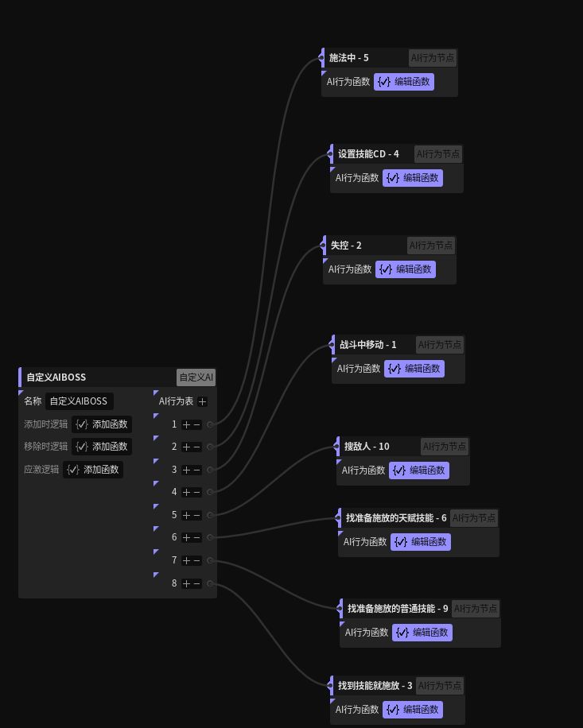
Task: Click the plus icon beside AI行为表
Action: 203,402
